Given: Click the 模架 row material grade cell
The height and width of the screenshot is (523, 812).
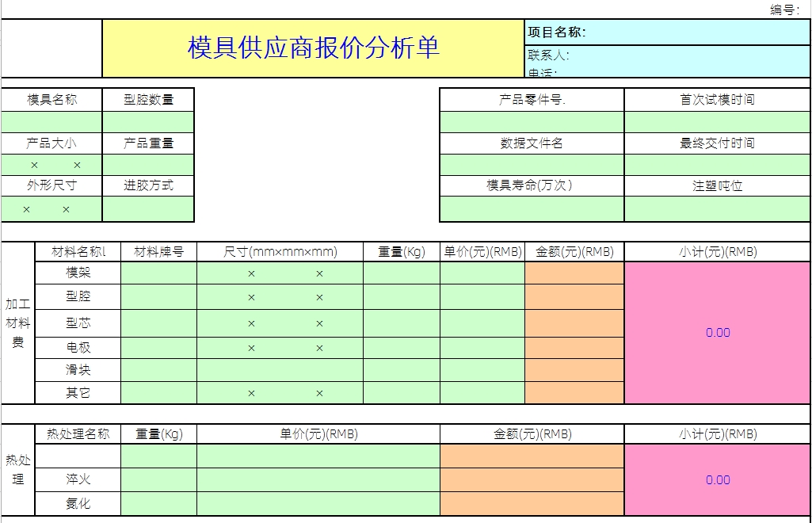Looking at the screenshot, I should (157, 273).
